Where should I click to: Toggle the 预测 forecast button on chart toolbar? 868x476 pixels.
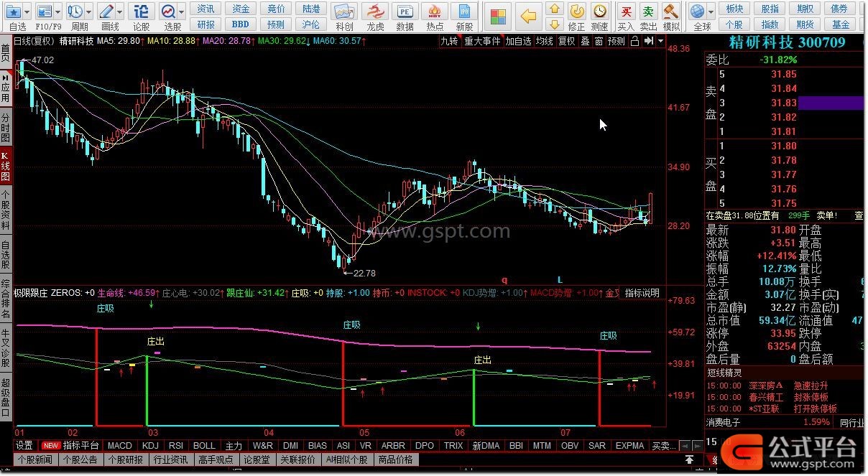[x=616, y=41]
